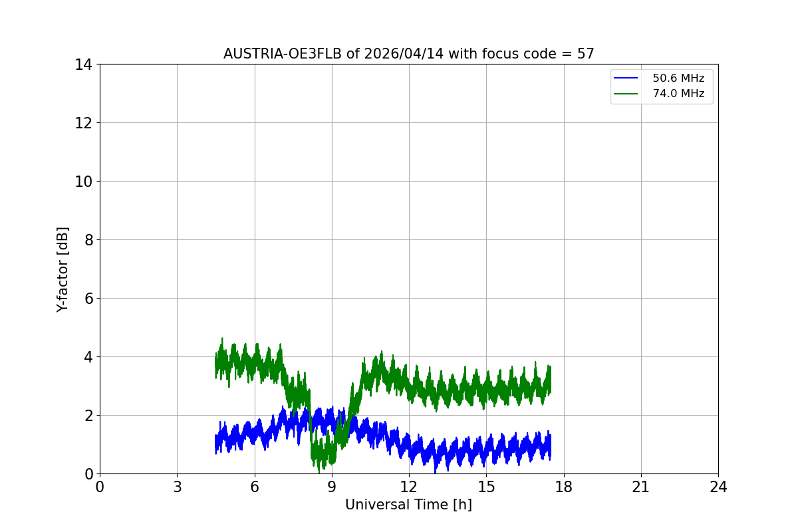Click the x-axis tick label '15'
The image size is (798, 532).
[x=486, y=487]
